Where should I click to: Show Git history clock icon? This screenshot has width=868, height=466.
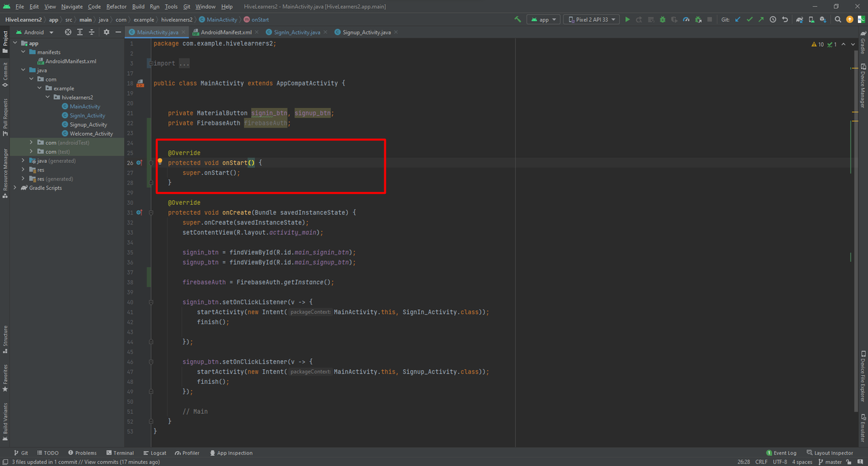pyautogui.click(x=772, y=20)
